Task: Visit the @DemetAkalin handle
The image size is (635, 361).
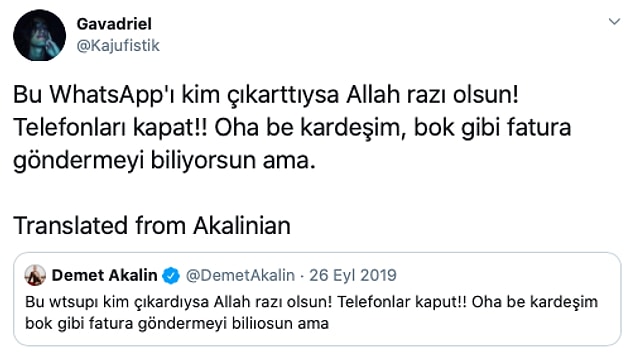Action: (240, 276)
